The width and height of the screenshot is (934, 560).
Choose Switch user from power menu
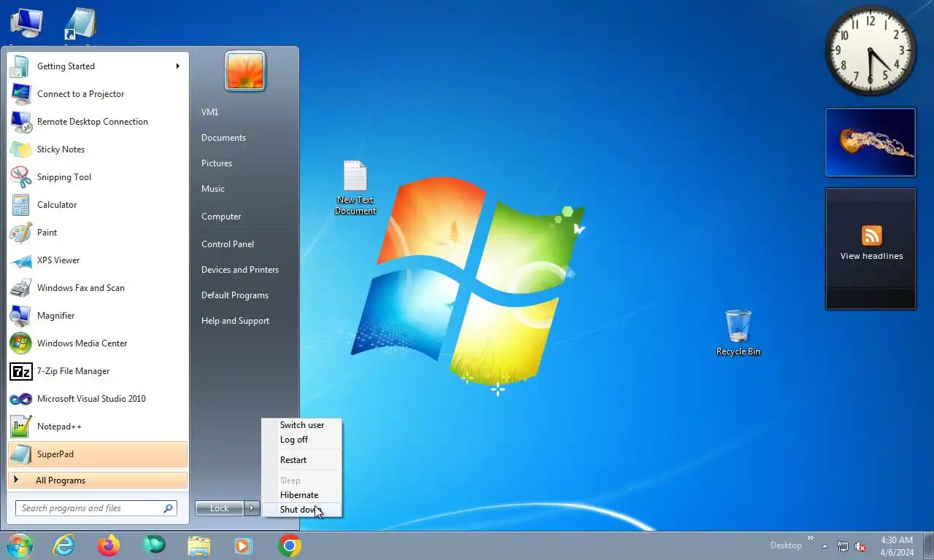tap(302, 425)
